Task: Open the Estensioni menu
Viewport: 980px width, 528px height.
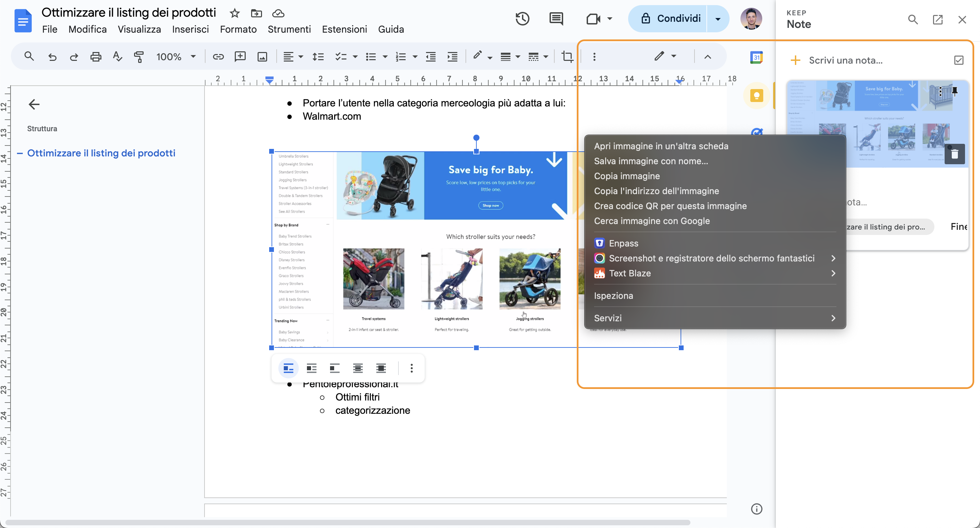Action: 344,29
